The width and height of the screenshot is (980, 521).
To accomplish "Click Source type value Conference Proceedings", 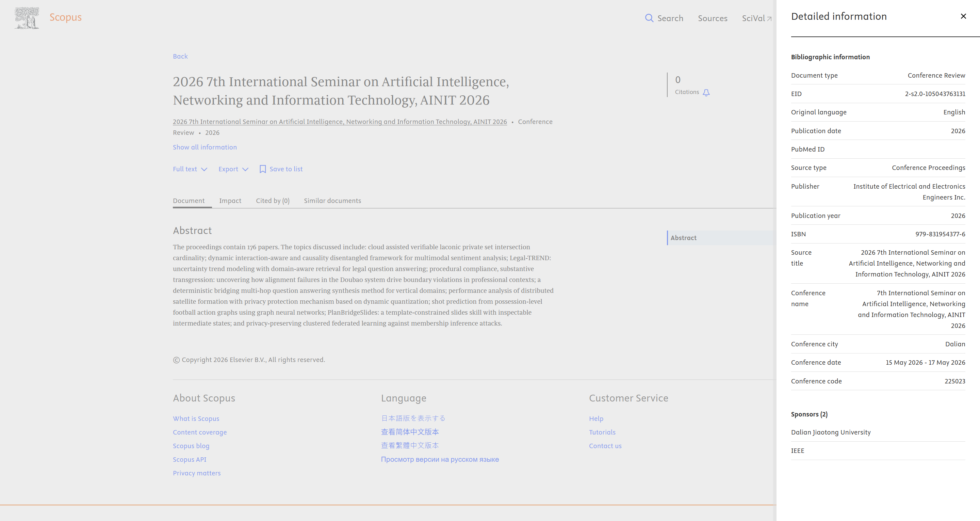I will (x=928, y=168).
